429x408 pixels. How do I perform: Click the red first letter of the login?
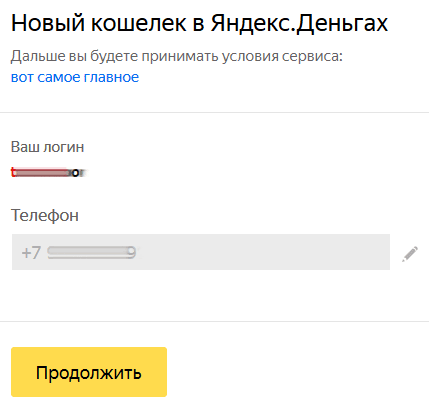point(13,172)
